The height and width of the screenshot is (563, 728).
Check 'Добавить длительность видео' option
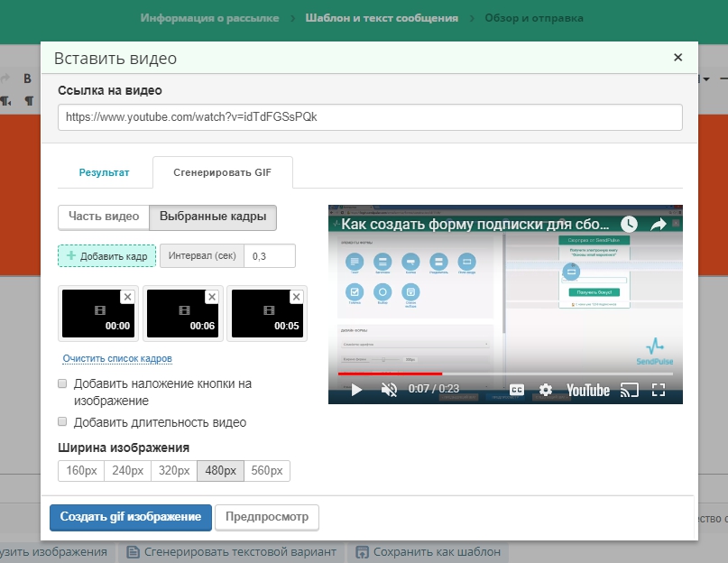pyautogui.click(x=63, y=421)
